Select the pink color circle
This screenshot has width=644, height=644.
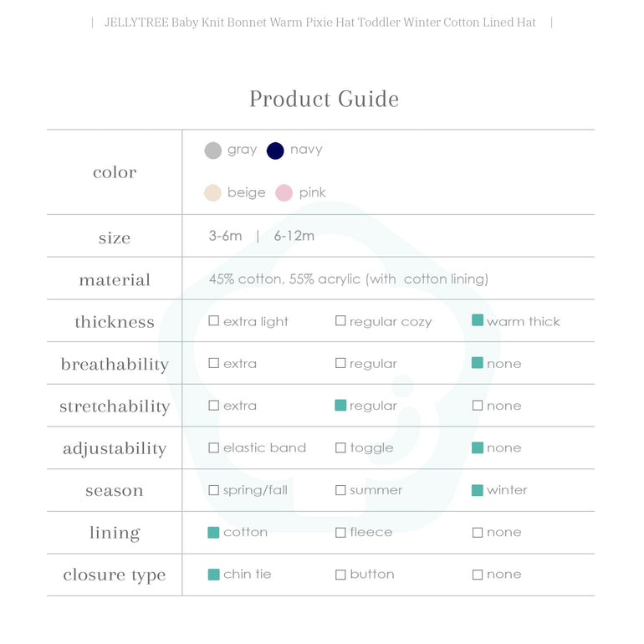pyautogui.click(x=284, y=193)
